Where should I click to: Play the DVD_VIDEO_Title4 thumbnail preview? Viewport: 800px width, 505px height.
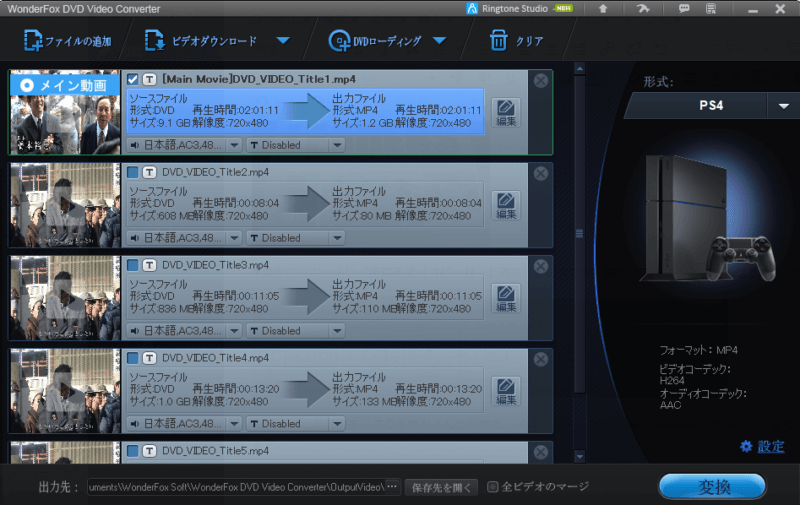(x=65, y=391)
